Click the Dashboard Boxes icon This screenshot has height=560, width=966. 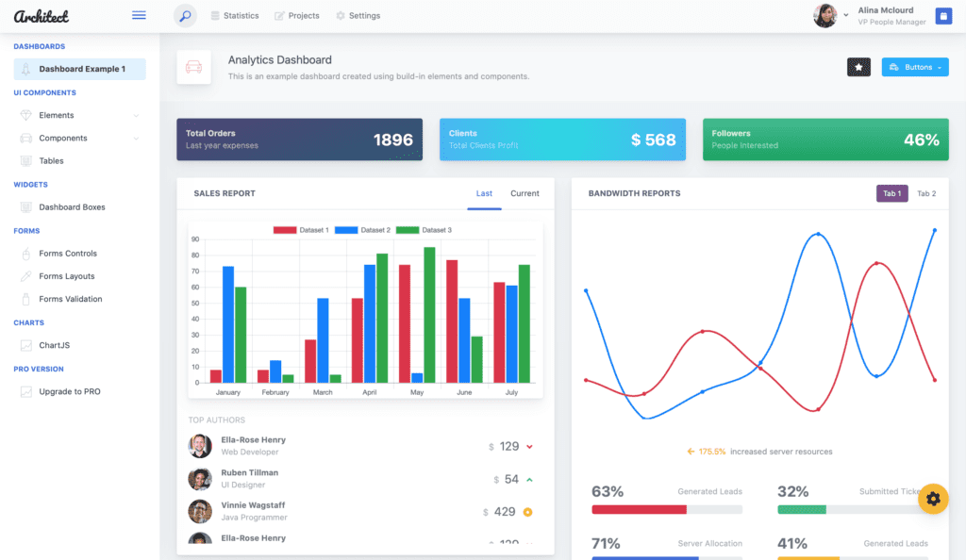25,207
